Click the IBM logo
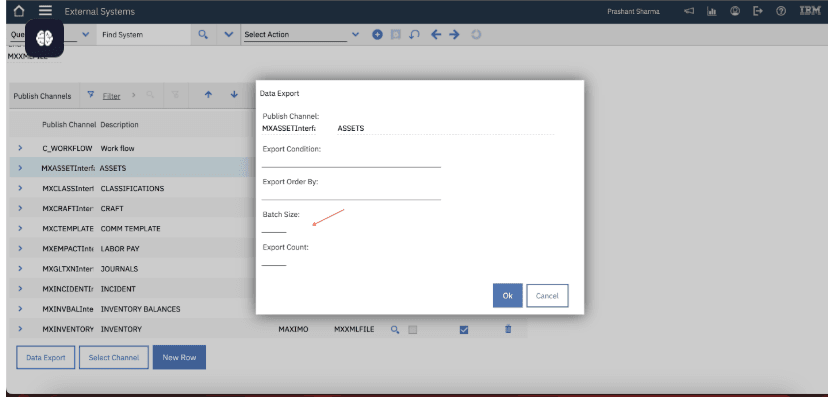This screenshot has width=828, height=398. click(x=810, y=11)
